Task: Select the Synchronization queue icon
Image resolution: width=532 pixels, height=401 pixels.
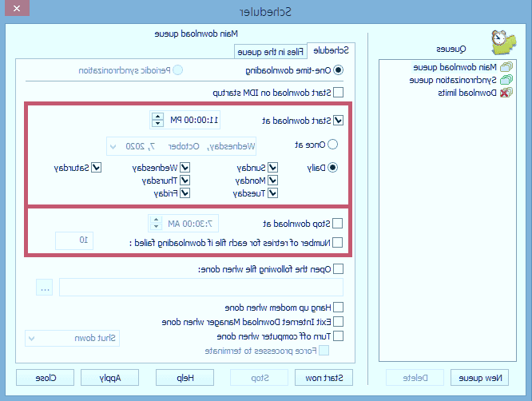Action: (x=505, y=80)
